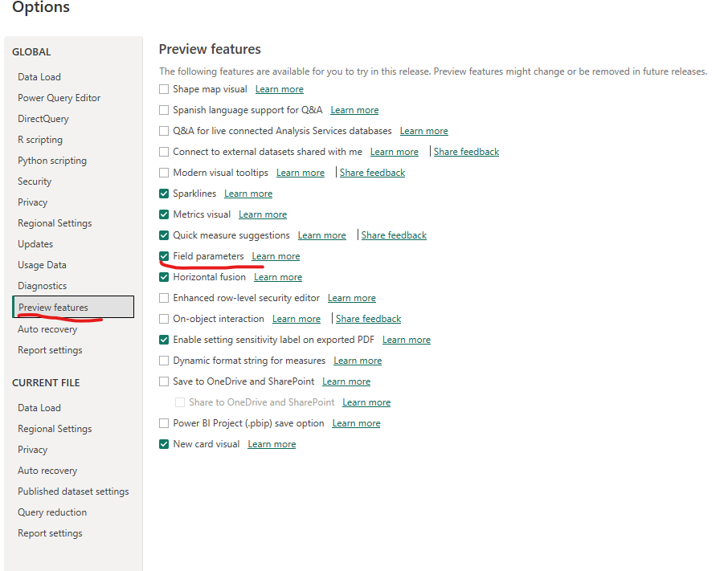Open Current File Privacy settings
This screenshot has width=728, height=571.
point(32,450)
